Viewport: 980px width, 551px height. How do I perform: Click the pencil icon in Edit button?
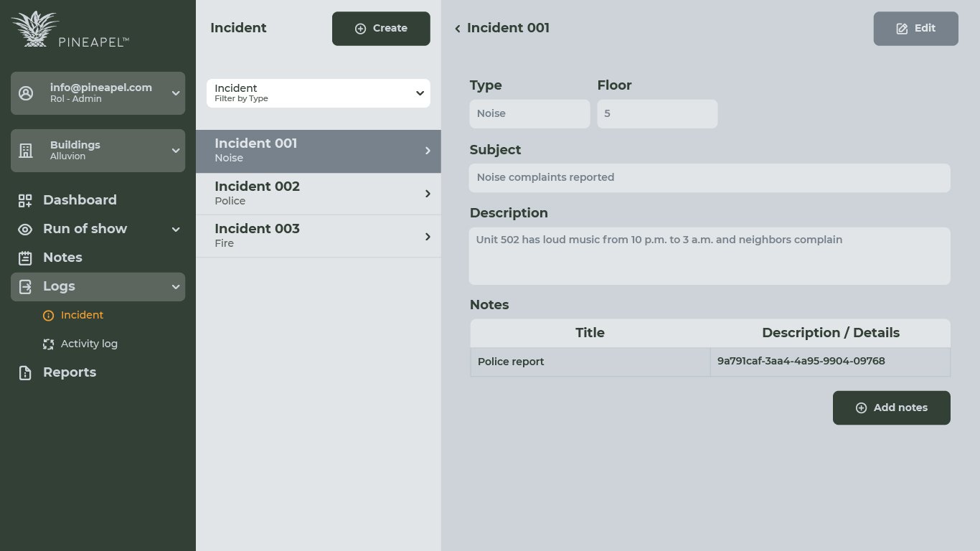click(x=902, y=29)
